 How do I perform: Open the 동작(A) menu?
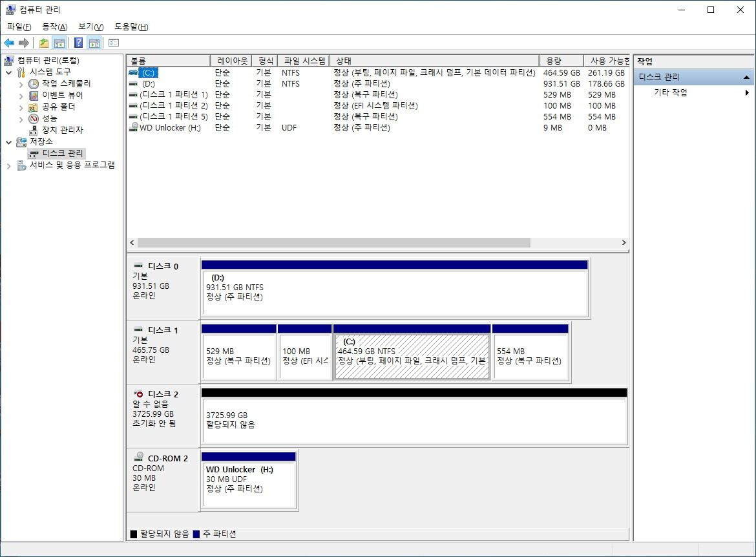pos(54,27)
